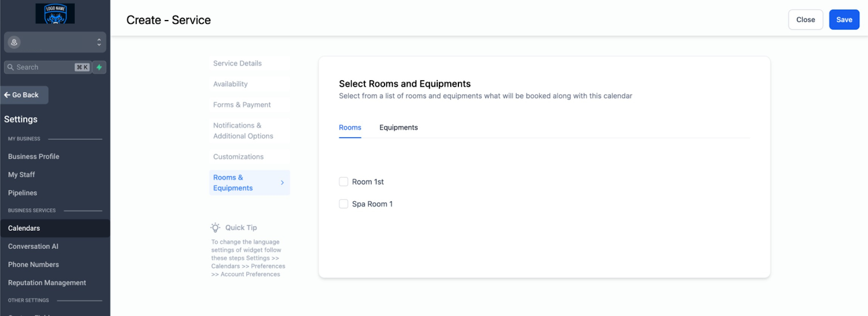Select Calendars in the sidebar

pos(55,228)
